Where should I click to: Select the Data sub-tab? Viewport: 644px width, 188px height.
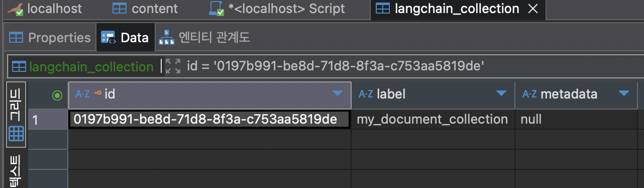[x=125, y=37]
